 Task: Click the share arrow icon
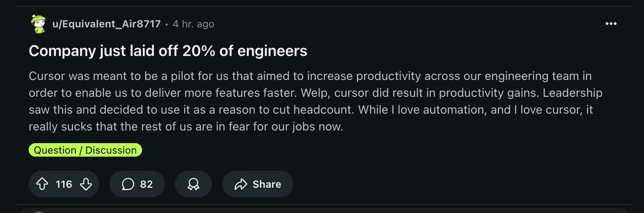[241, 184]
